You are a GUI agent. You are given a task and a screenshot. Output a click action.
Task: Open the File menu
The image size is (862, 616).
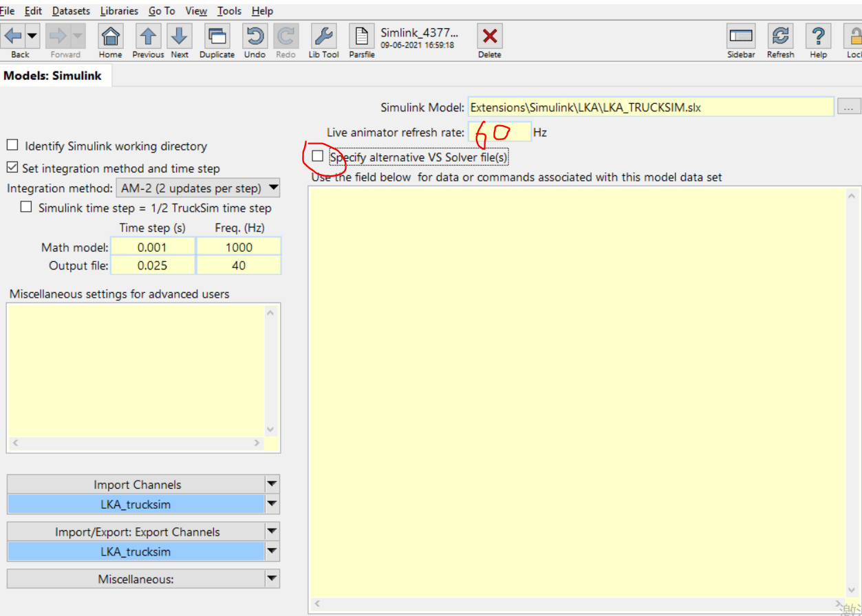coord(7,11)
